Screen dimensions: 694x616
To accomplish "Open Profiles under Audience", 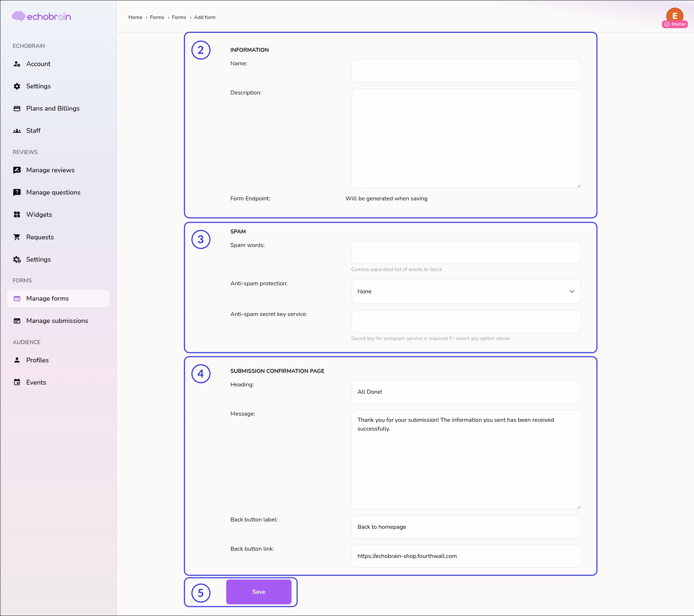I will point(58,360).
